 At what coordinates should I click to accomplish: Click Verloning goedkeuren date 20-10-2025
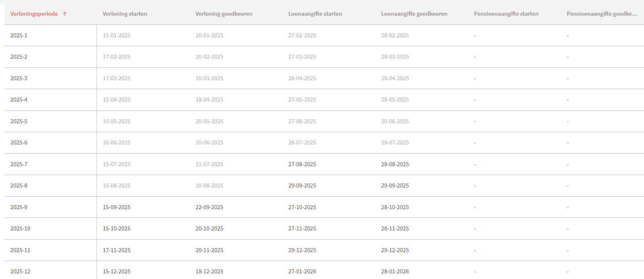tap(209, 228)
